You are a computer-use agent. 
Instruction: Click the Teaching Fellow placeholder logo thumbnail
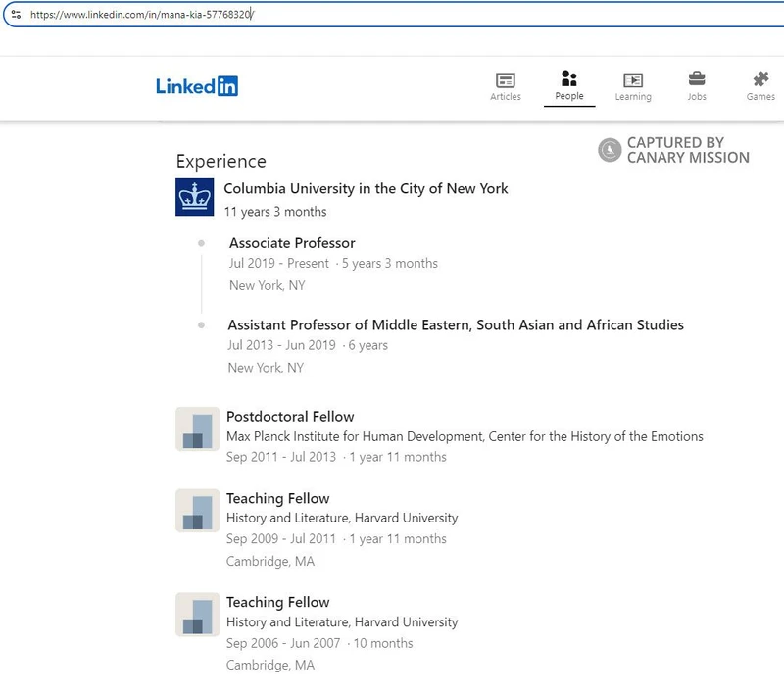[x=197, y=511]
